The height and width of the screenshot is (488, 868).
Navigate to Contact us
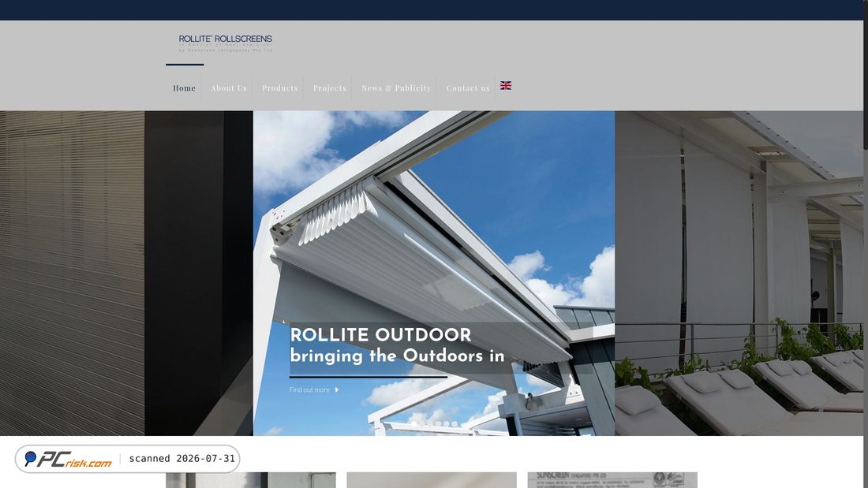468,88
